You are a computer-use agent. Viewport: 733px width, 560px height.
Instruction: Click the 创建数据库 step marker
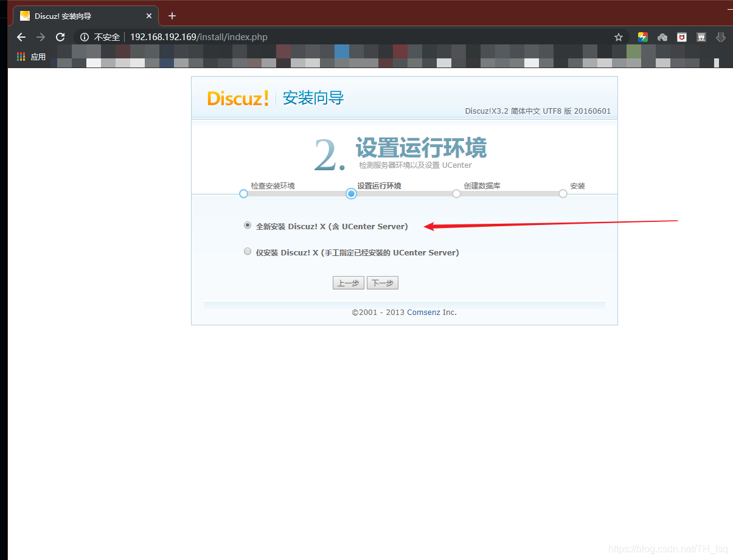pyautogui.click(x=456, y=193)
